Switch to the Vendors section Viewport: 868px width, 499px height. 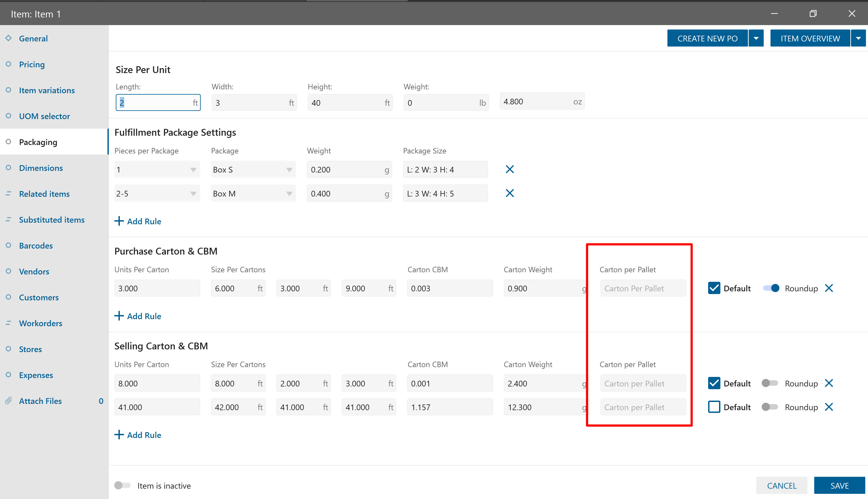[34, 271]
